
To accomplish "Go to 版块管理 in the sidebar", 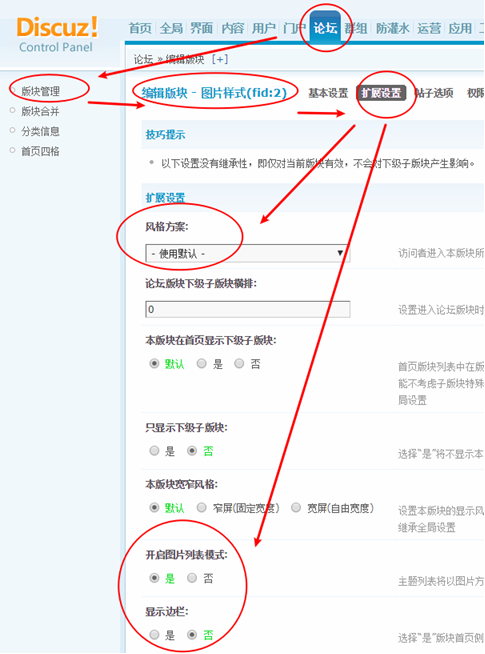I will coord(40,91).
